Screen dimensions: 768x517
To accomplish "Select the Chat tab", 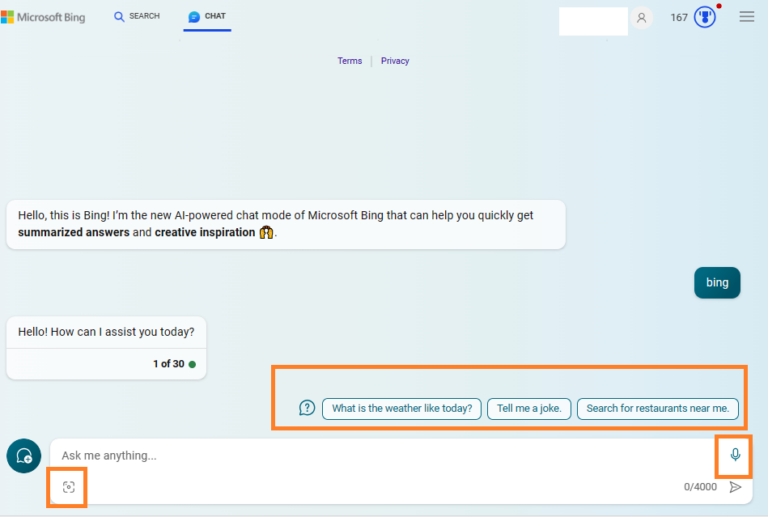I will 207,17.
